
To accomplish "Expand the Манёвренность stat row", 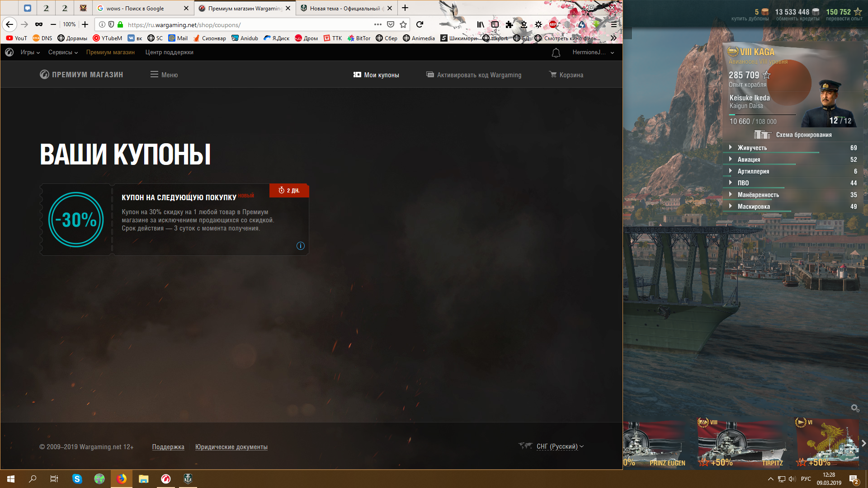I will 792,195.
